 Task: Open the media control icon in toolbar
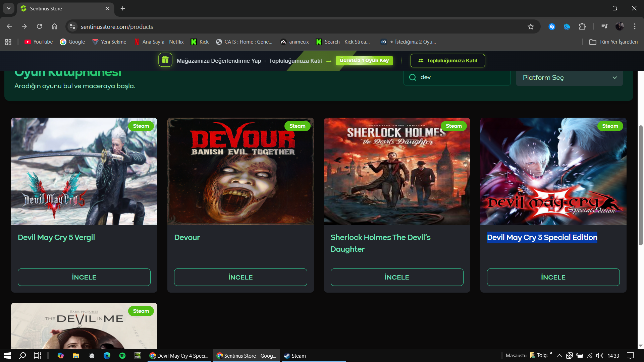[604, 26]
